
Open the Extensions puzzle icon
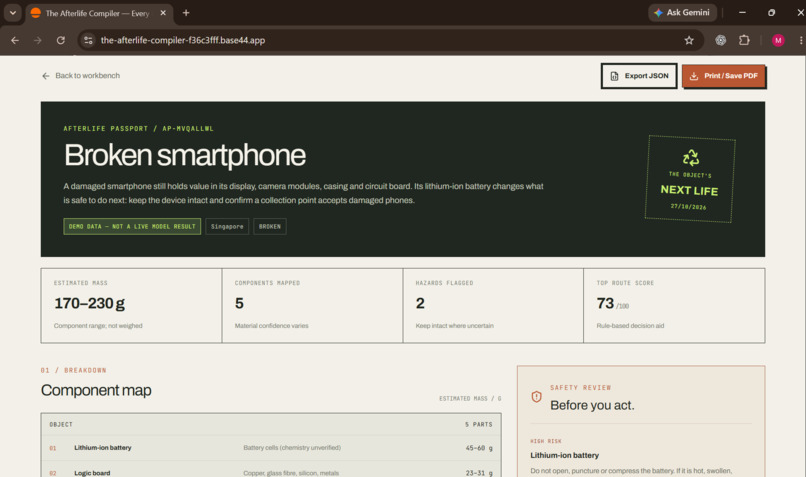[x=744, y=40]
